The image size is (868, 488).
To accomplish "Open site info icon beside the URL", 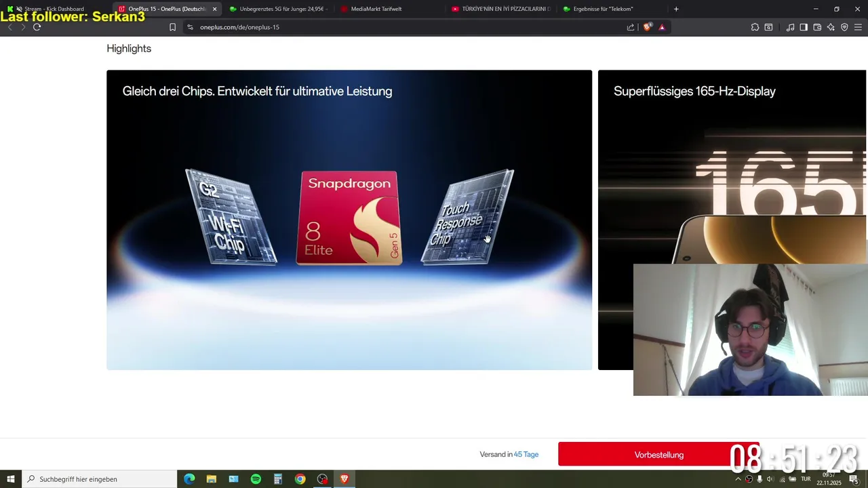I will (190, 27).
